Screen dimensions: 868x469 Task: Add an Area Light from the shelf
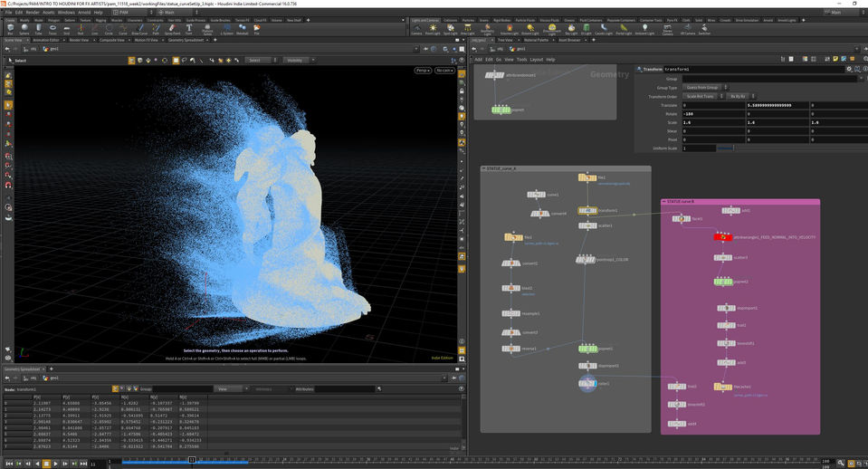pos(468,29)
